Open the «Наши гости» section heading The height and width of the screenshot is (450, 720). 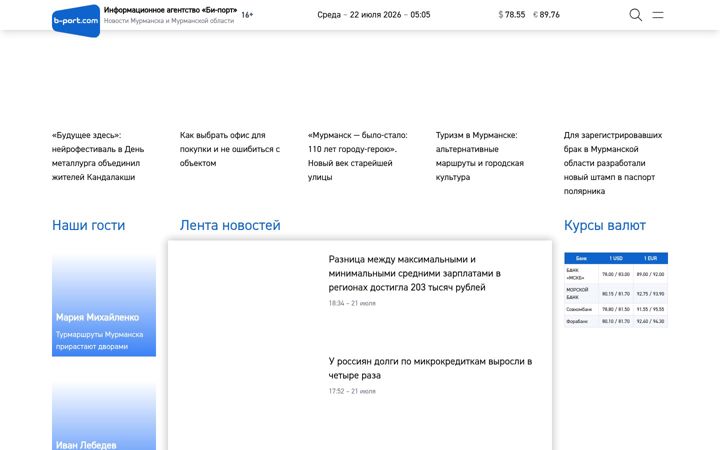89,225
